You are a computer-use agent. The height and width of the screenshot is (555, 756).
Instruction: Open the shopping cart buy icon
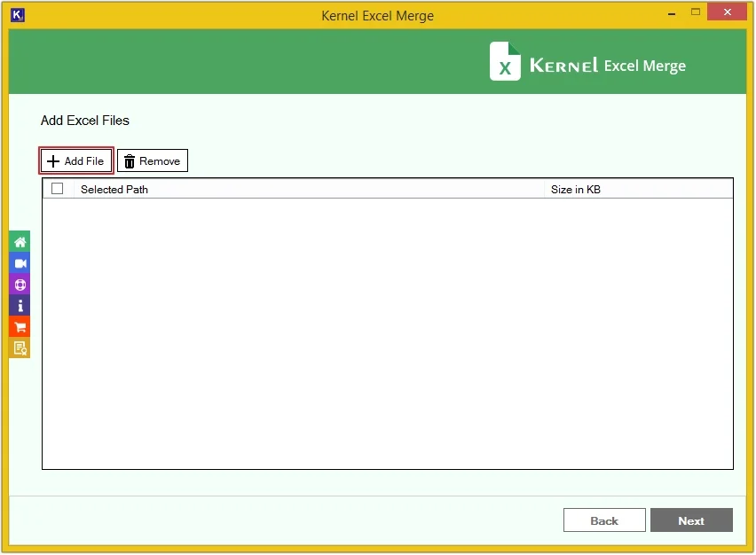(x=20, y=326)
